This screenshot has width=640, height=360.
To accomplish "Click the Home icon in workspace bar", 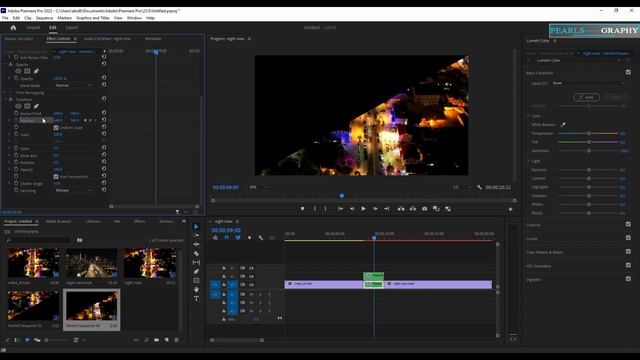I will [13, 28].
